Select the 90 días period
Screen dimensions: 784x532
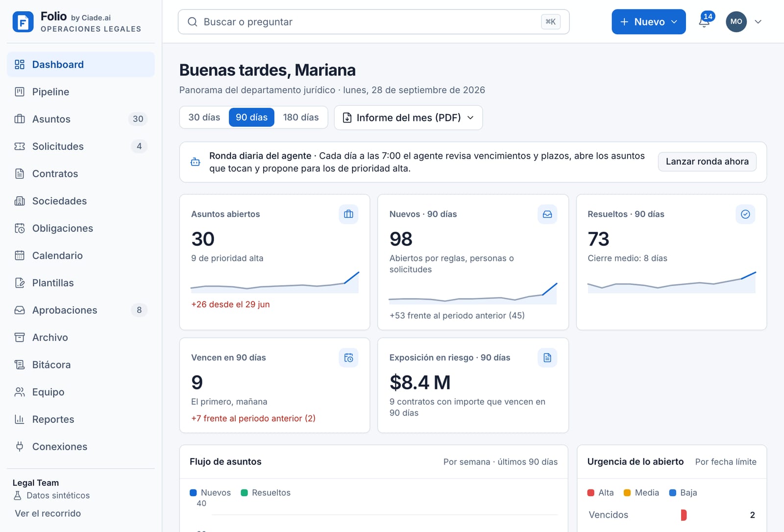(251, 117)
